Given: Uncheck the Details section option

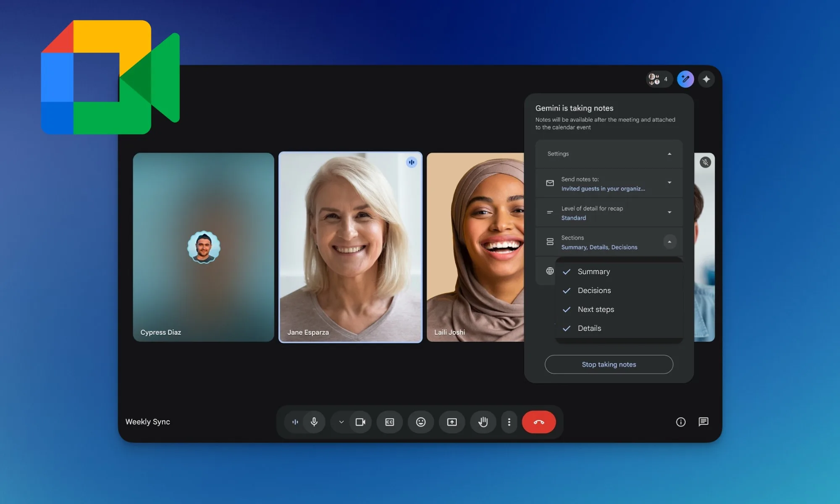Looking at the screenshot, I should point(619,328).
